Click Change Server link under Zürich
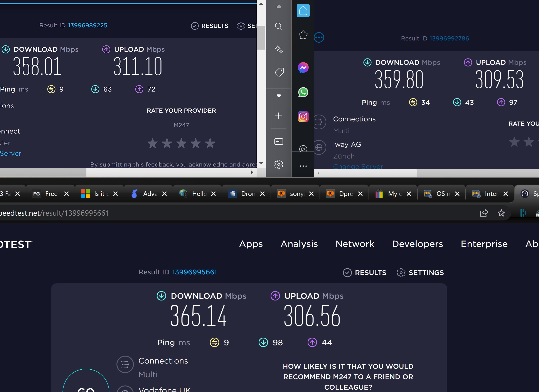Image resolution: width=539 pixels, height=392 pixels. [x=358, y=166]
